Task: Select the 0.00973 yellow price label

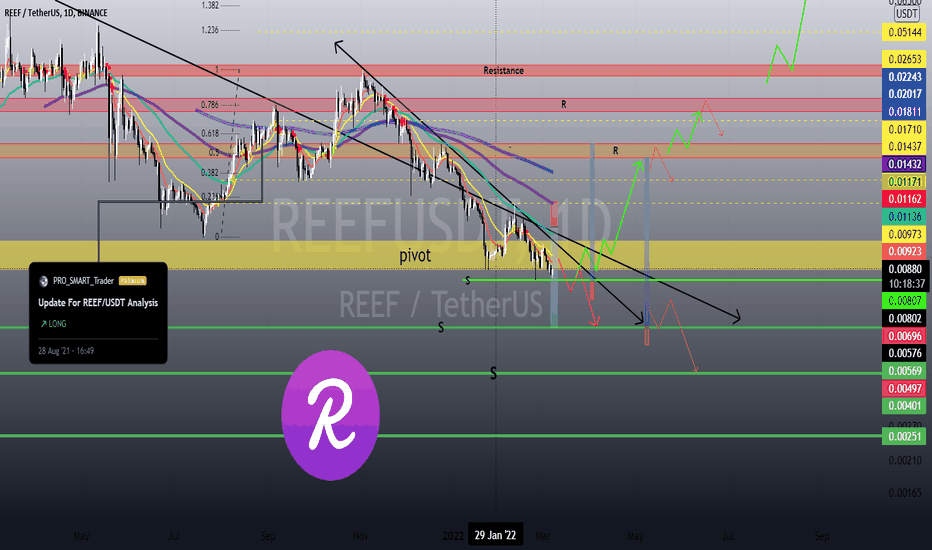Action: pos(905,234)
